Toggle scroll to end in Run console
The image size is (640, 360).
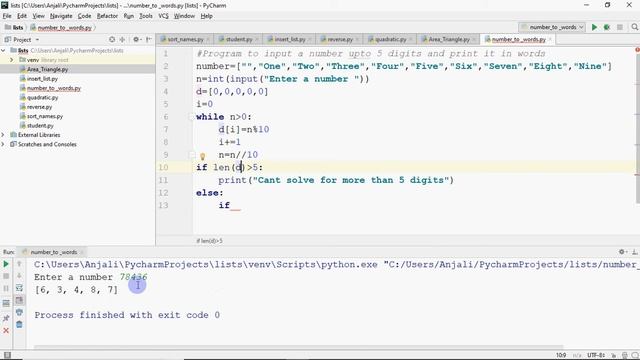click(x=19, y=300)
